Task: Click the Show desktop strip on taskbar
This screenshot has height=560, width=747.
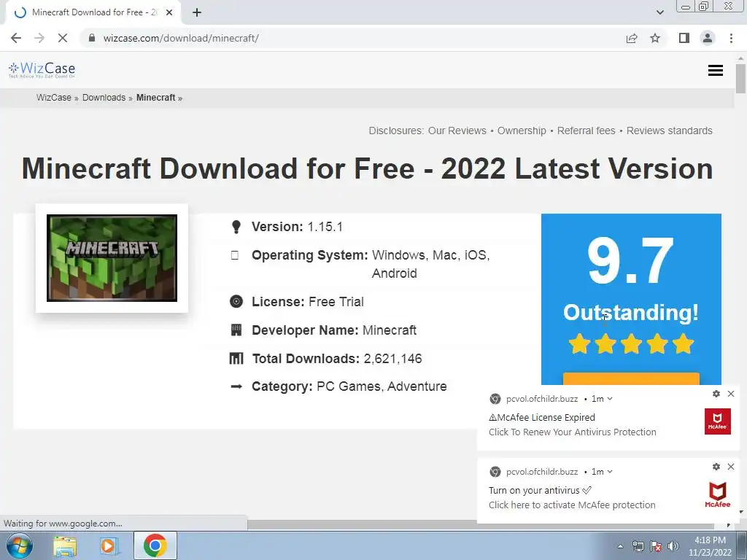Action: coord(742,545)
